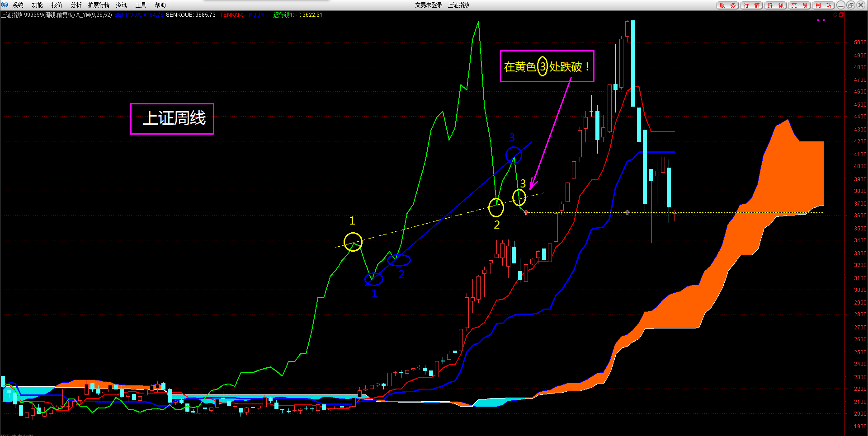
Task: Open the 资讯 menu
Action: click(122, 5)
